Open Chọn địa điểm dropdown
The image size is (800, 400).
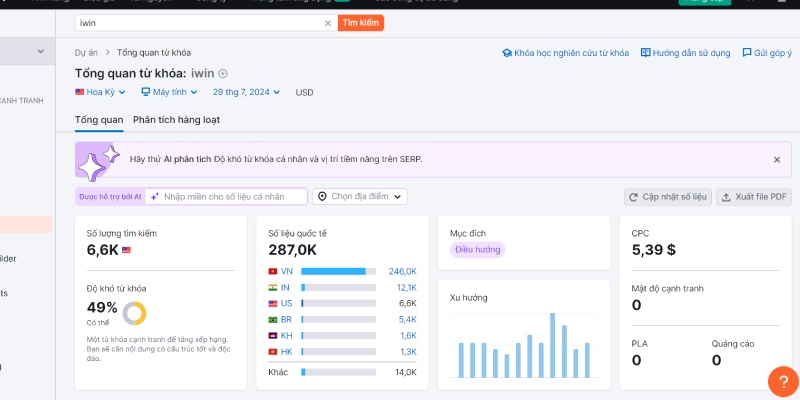coord(360,196)
